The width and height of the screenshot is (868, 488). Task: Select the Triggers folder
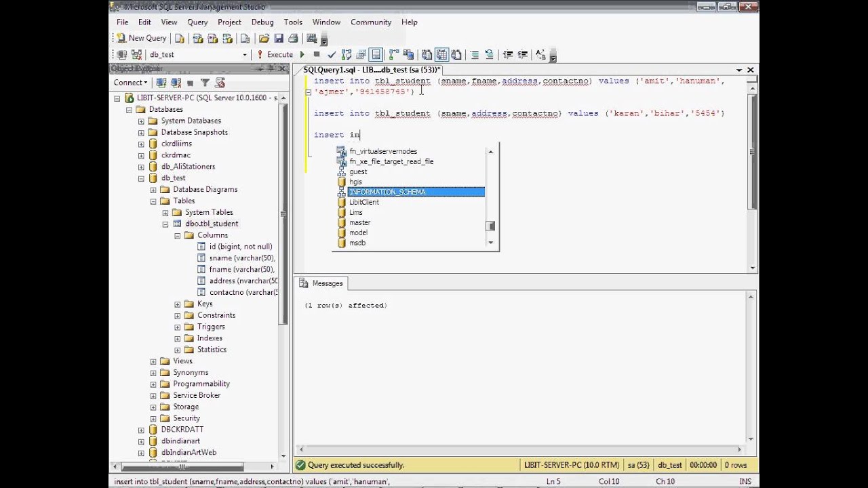[x=211, y=327]
